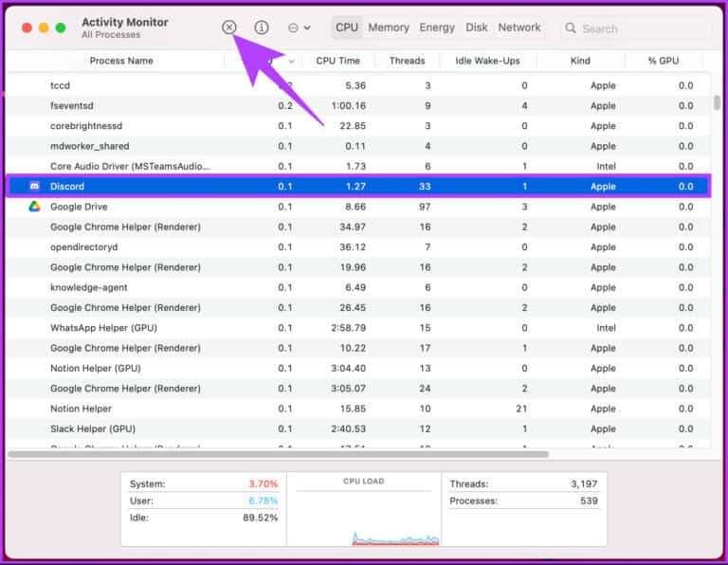Select the Google Drive process name
This screenshot has height=565, width=728.
(x=79, y=207)
